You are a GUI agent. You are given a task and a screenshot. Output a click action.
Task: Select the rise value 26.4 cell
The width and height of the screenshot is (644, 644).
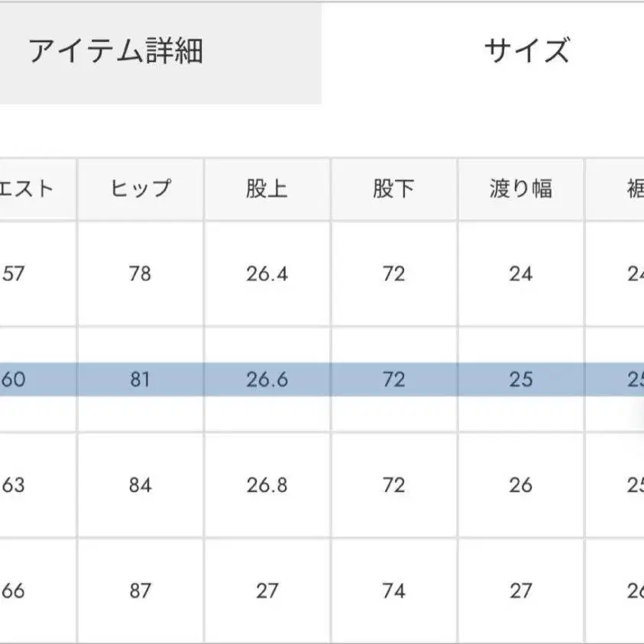(x=267, y=273)
